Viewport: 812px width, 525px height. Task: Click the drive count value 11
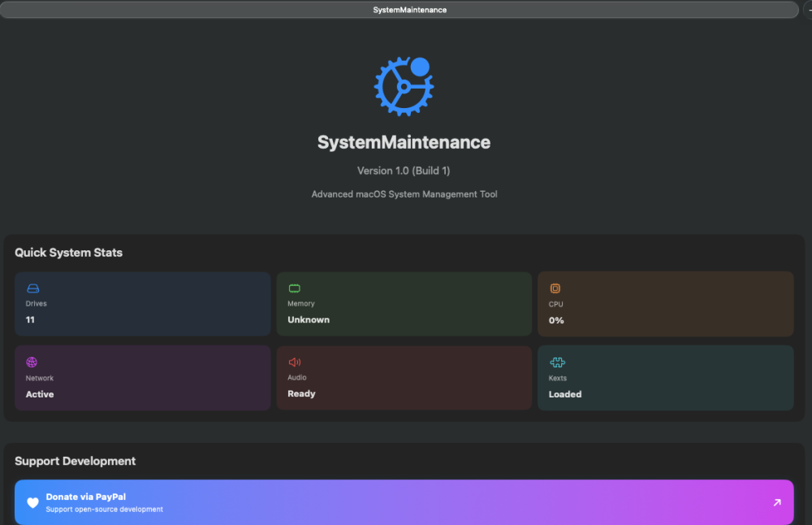pyautogui.click(x=30, y=319)
